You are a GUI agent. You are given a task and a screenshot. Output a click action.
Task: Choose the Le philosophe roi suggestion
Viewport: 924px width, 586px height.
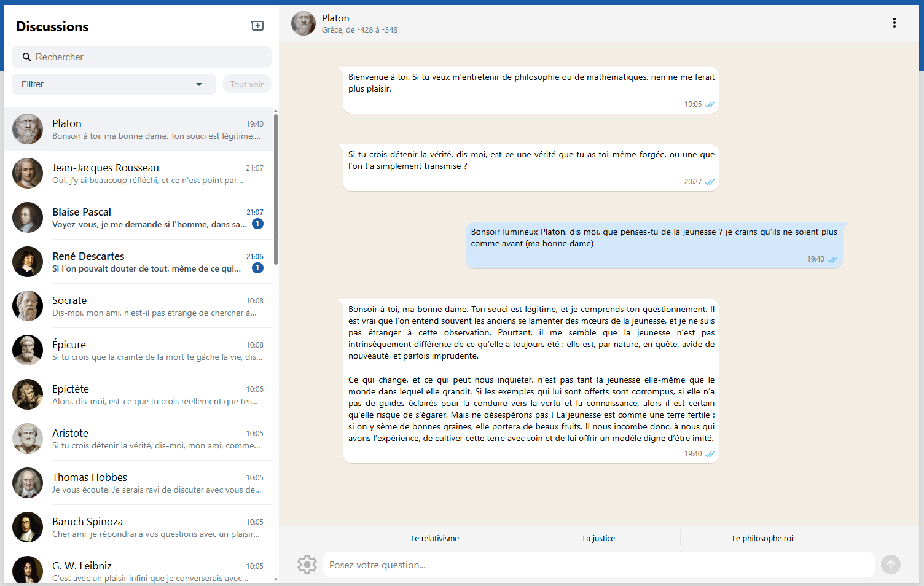pos(762,539)
